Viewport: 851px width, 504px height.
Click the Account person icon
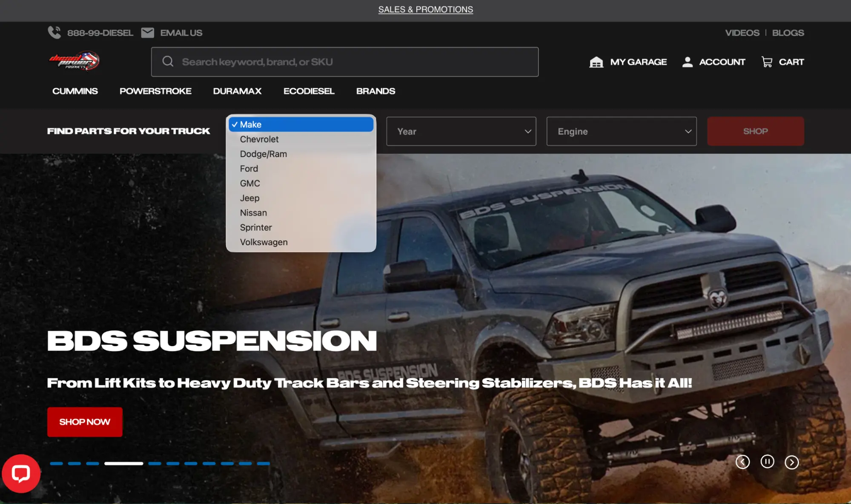pyautogui.click(x=687, y=62)
